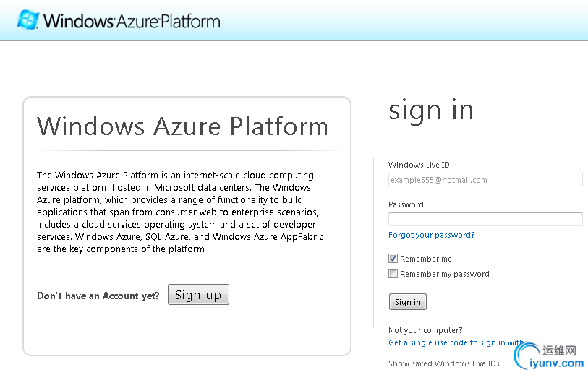Click the 'sign in' heading text
The height and width of the screenshot is (375, 588).
(431, 111)
